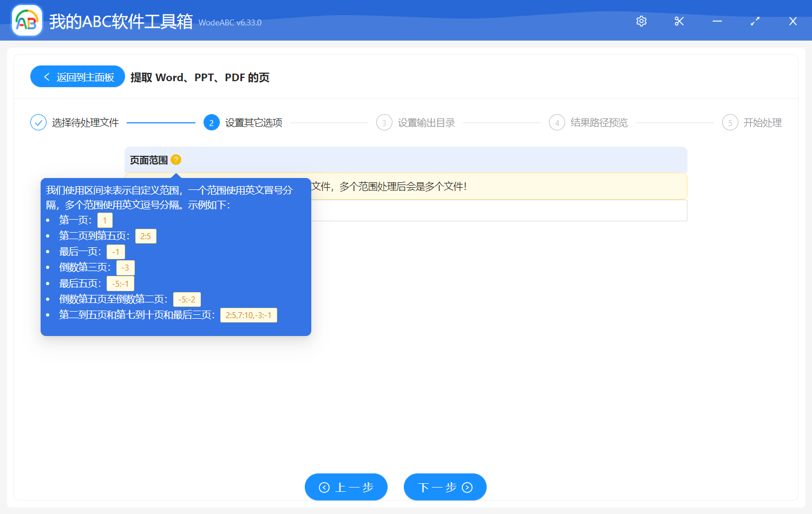Click the 2:5,7:10,-3:-1 example badge
This screenshot has width=812, height=514.
(248, 315)
